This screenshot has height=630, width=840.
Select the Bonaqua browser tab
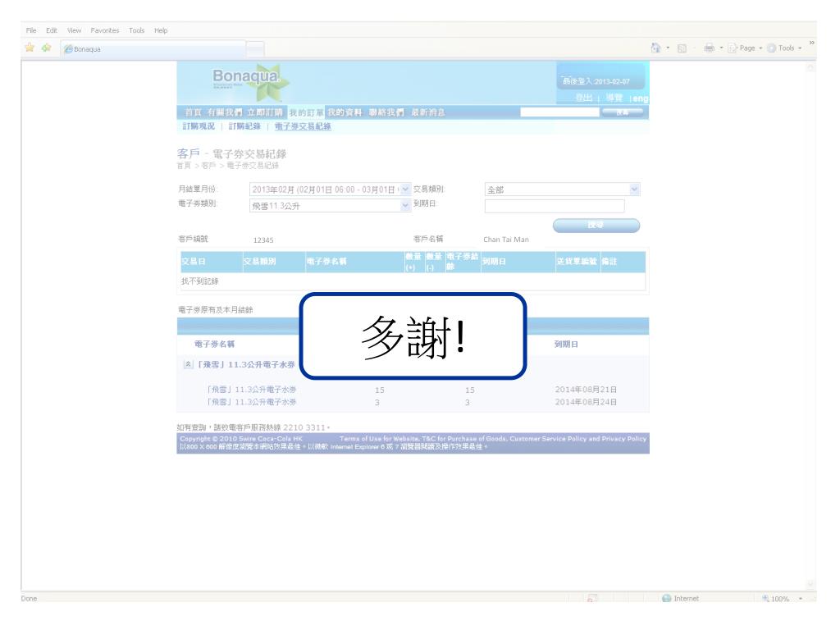click(153, 48)
